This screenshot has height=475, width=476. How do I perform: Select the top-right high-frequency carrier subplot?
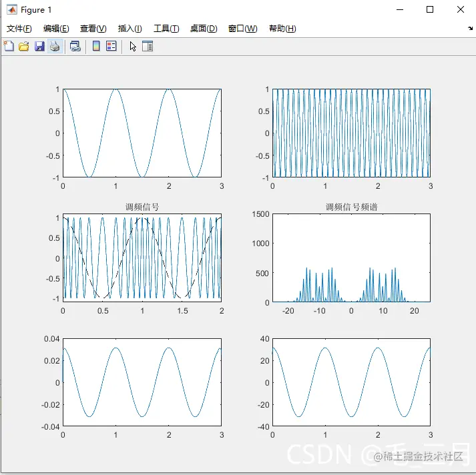pos(351,133)
